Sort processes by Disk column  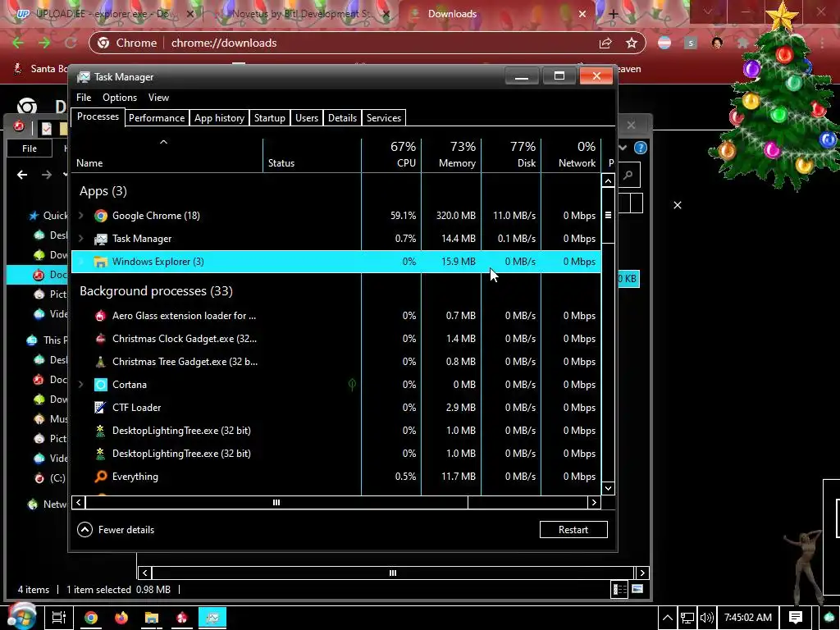point(511,155)
